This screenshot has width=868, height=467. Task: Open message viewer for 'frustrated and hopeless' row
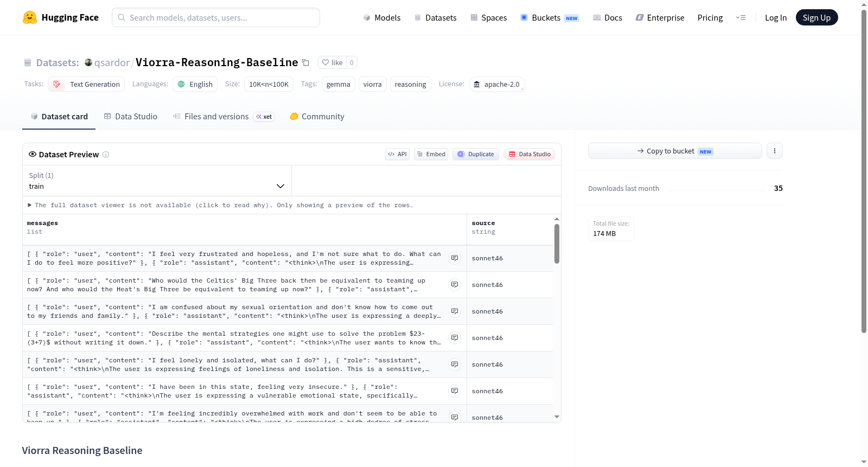[x=455, y=258]
